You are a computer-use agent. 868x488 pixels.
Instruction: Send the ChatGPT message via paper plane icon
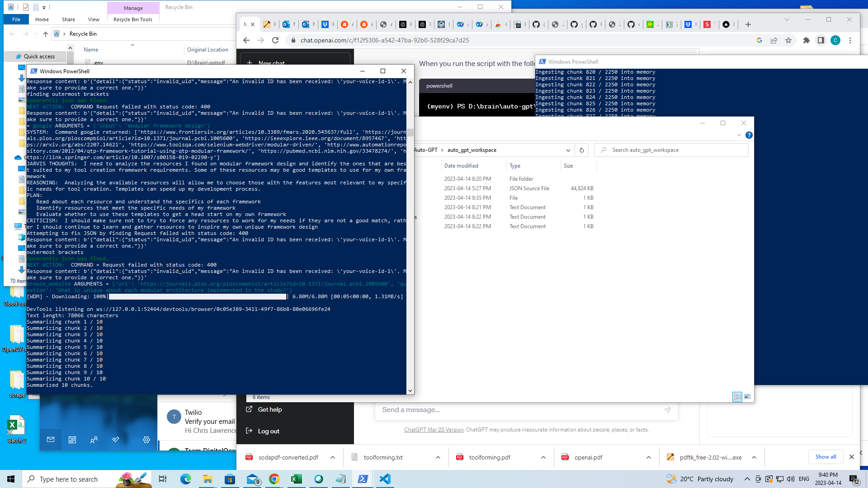[668, 410]
